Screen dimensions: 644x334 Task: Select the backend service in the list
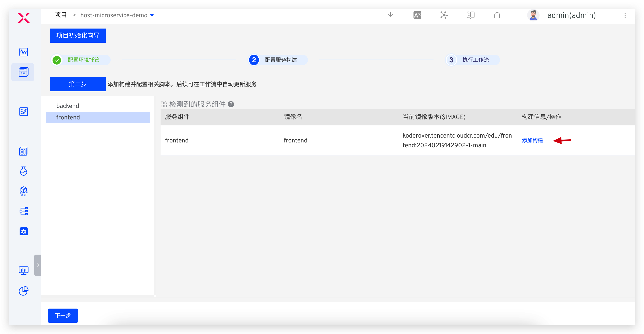(68, 106)
